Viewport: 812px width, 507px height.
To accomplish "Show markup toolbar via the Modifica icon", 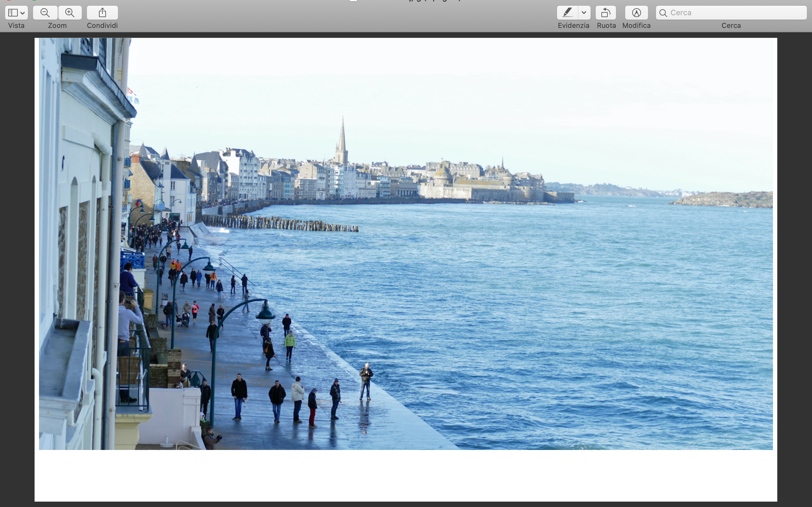I will [x=636, y=13].
